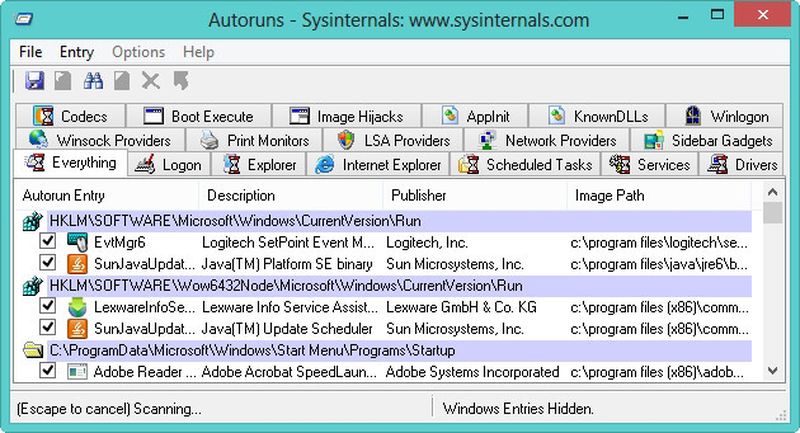
Task: Click 'Logitech, Inc.' publisher cell
Action: pyautogui.click(x=427, y=243)
